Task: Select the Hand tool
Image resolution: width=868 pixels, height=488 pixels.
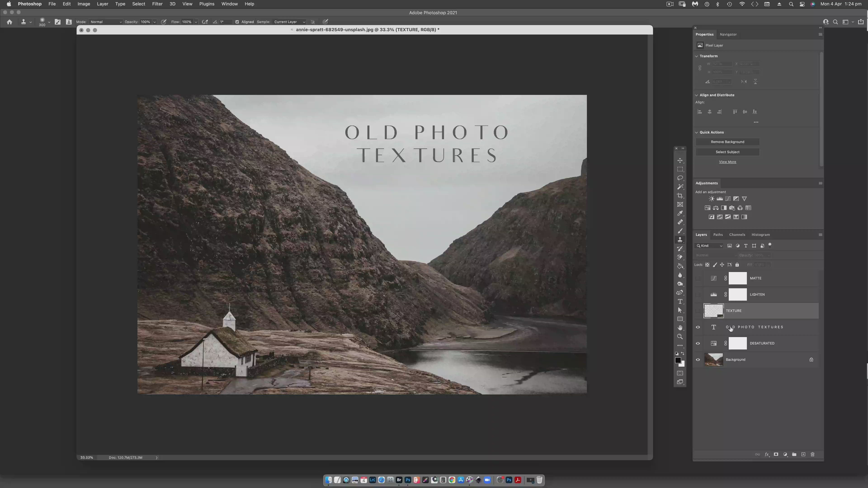Action: pos(680,328)
